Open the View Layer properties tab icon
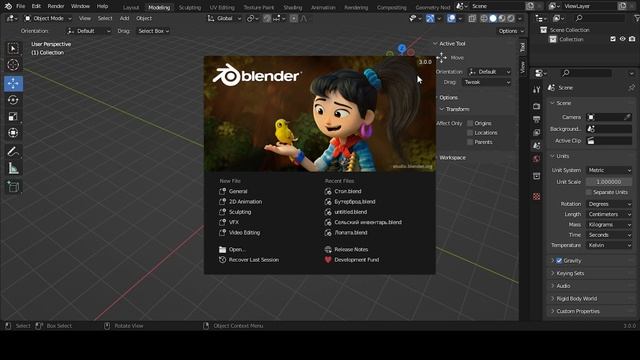The width and height of the screenshot is (640, 360). (x=537, y=132)
